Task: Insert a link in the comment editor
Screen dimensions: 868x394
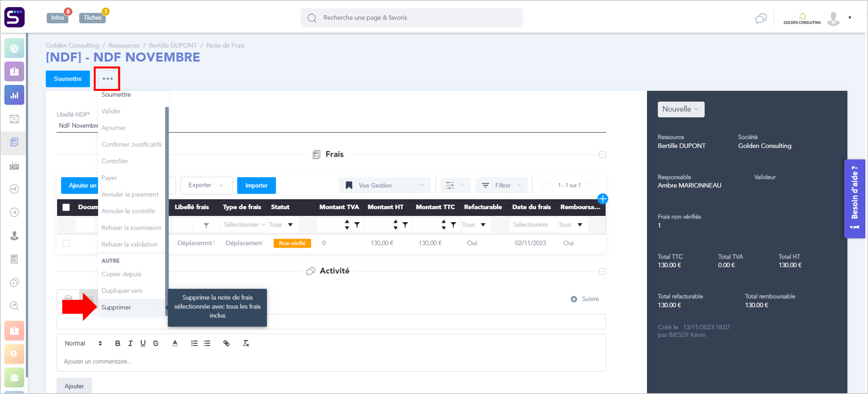Action: [226, 343]
